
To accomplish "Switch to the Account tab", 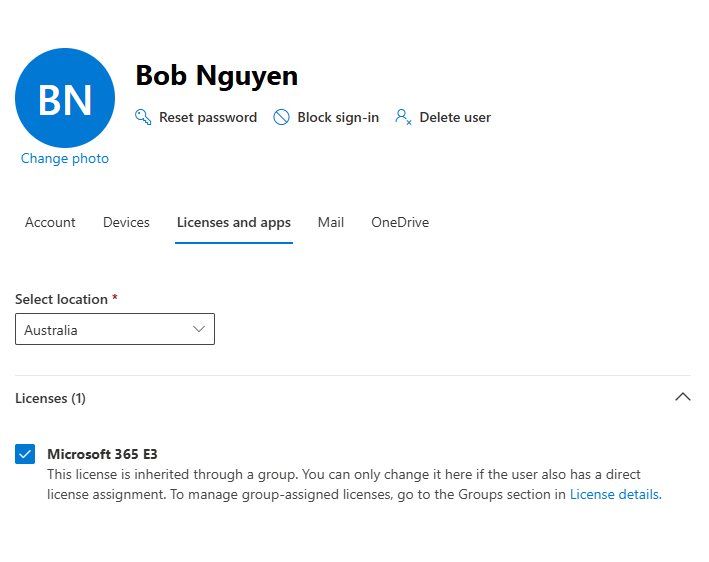I will coord(50,222).
